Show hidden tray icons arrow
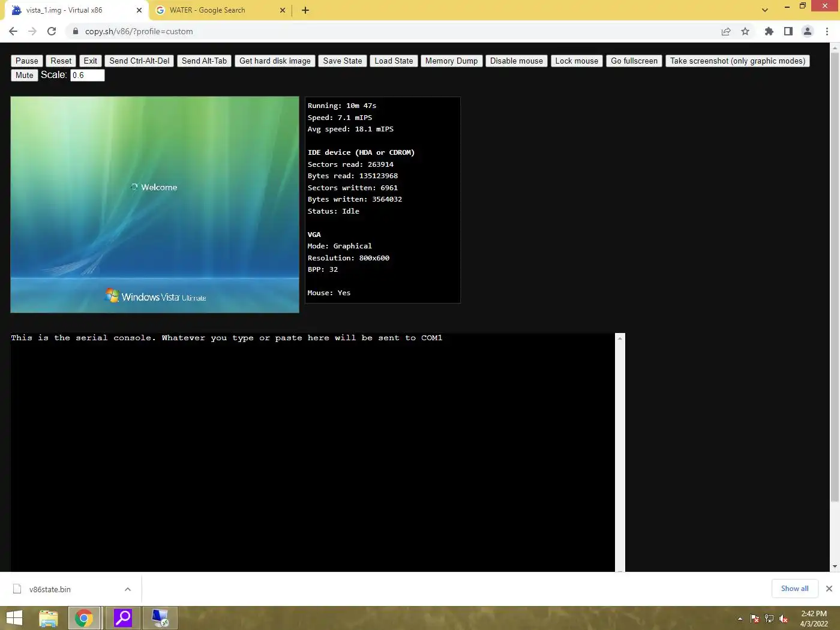Viewport: 840px width, 630px height. [740, 619]
